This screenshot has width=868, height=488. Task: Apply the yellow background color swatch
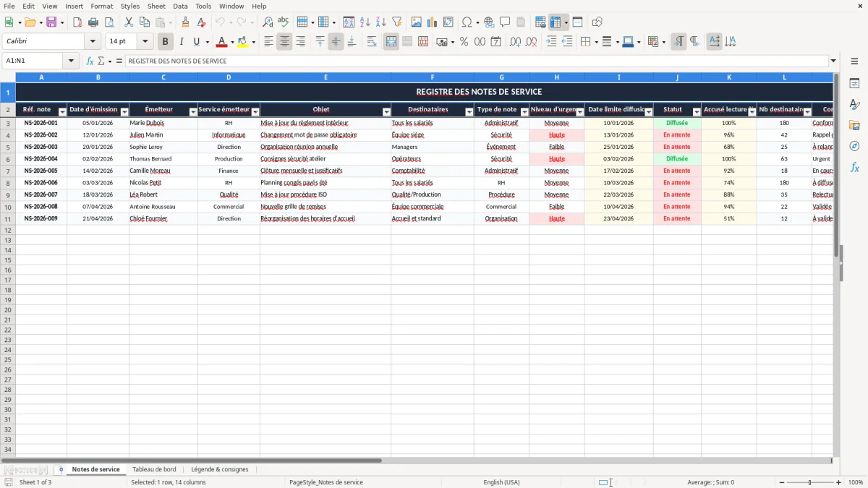click(x=242, y=42)
